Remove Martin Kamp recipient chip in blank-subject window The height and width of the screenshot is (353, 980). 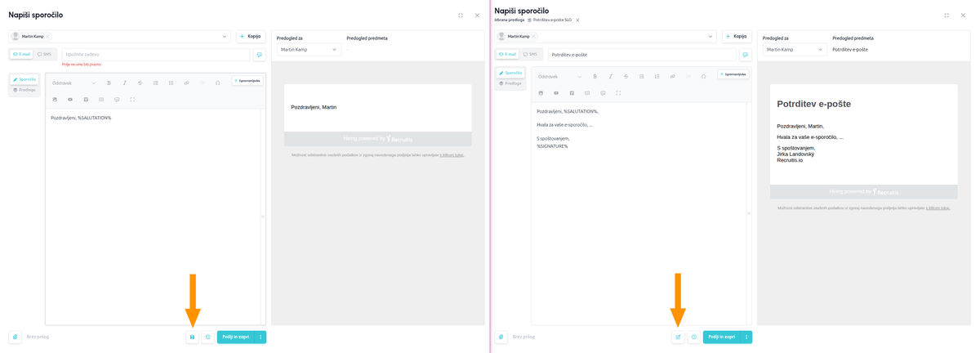click(48, 36)
